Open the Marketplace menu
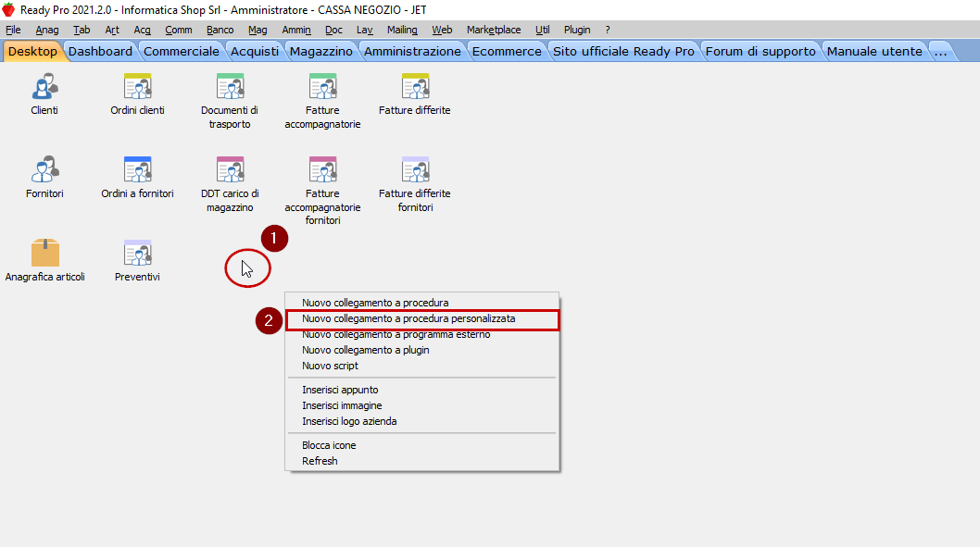Image resolution: width=980 pixels, height=547 pixels. [x=494, y=30]
